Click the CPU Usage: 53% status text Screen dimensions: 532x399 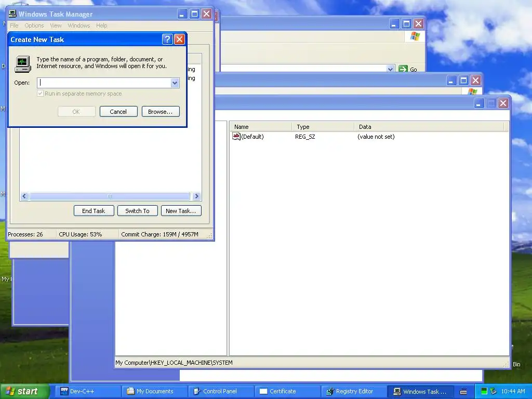pyautogui.click(x=81, y=234)
